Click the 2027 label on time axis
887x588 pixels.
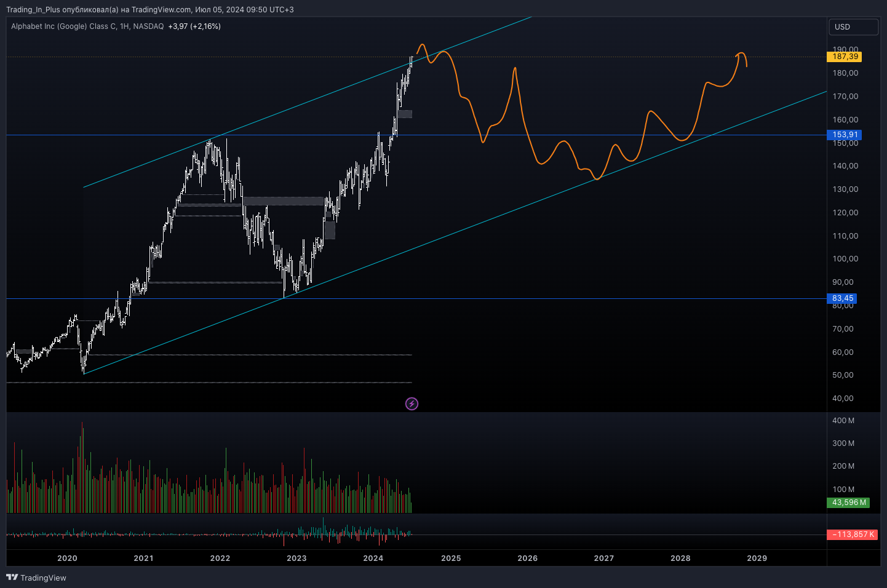tap(604, 558)
